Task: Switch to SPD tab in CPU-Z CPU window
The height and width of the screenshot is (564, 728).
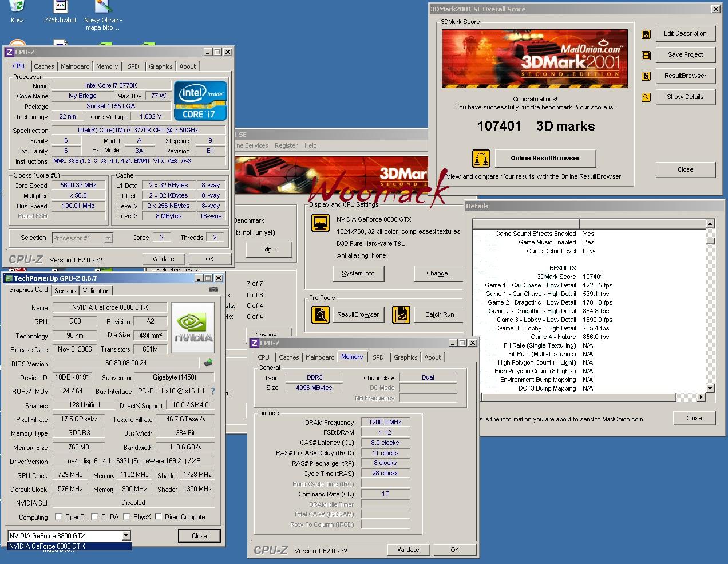Action: [133, 66]
